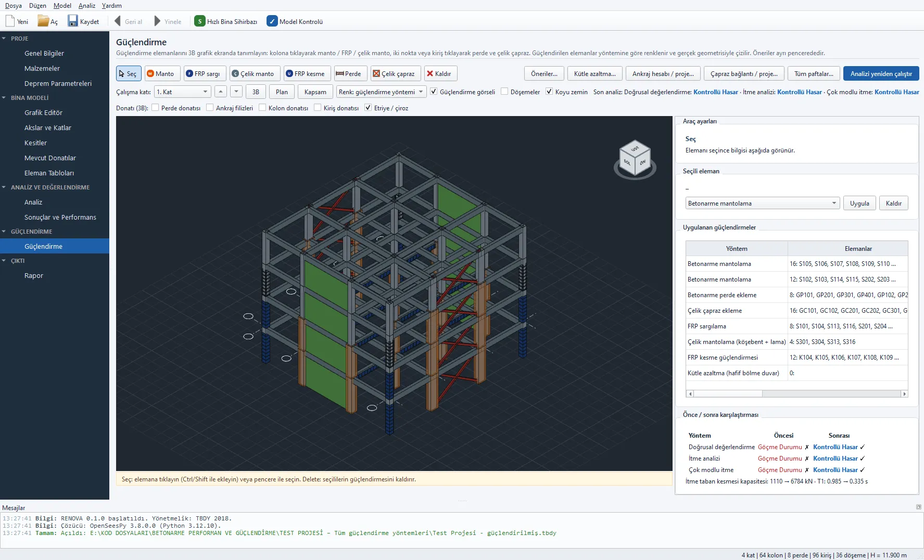Enable the Döşemeler checkbox

pos(504,92)
